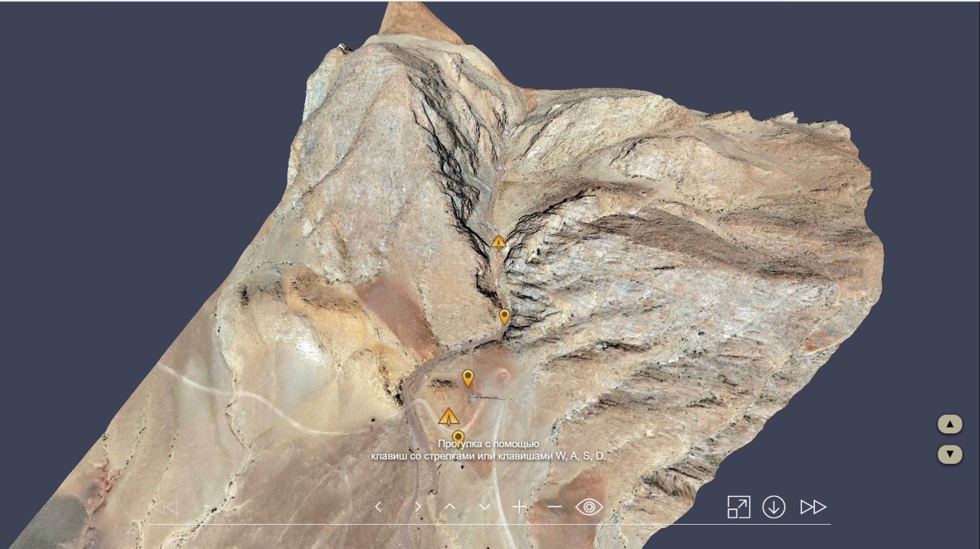Select the lower tent marker near the road

[448, 417]
